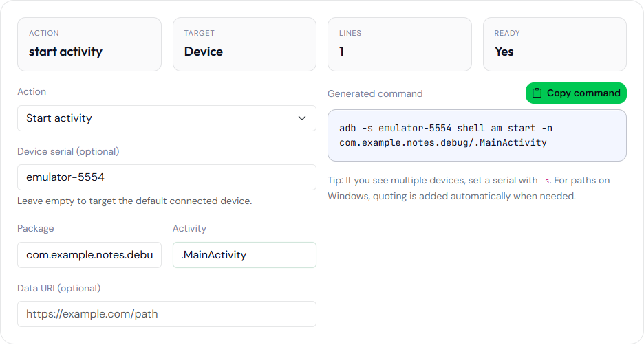This screenshot has height=345, width=644.
Task: Click the 'Action' label above the dropdown
Action: click(x=32, y=91)
